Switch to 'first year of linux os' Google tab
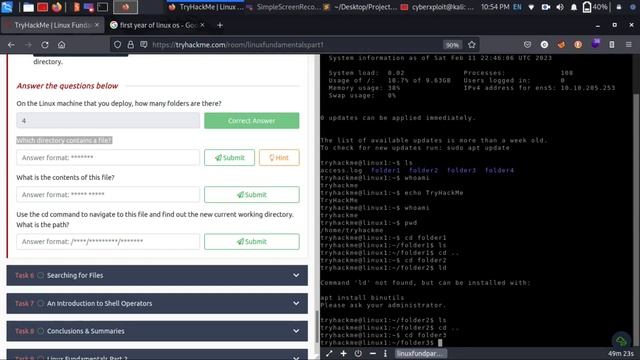The height and width of the screenshot is (360, 640). coord(158,25)
